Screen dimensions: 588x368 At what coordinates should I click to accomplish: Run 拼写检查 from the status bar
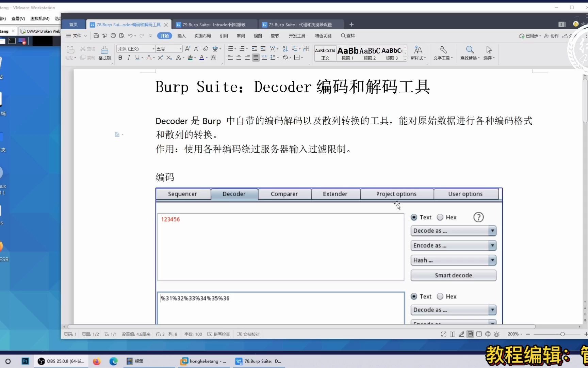(x=219, y=334)
